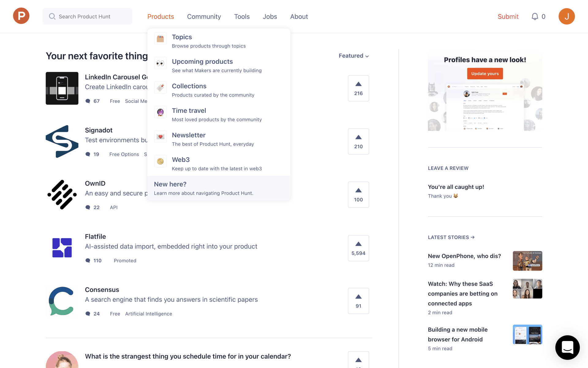Click comment icon on Flatfile row

coord(88,261)
